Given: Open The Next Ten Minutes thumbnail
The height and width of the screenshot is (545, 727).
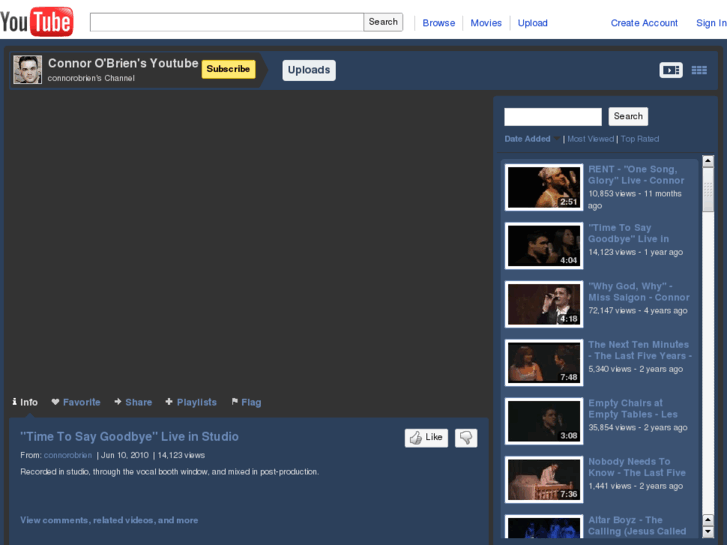Looking at the screenshot, I should pyautogui.click(x=544, y=363).
